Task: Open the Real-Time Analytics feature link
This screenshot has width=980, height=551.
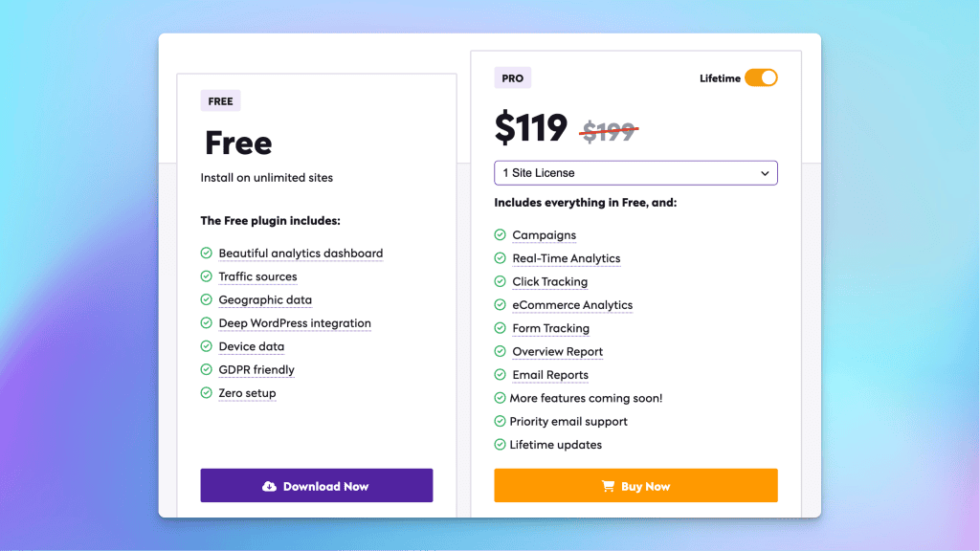Action: click(x=567, y=258)
